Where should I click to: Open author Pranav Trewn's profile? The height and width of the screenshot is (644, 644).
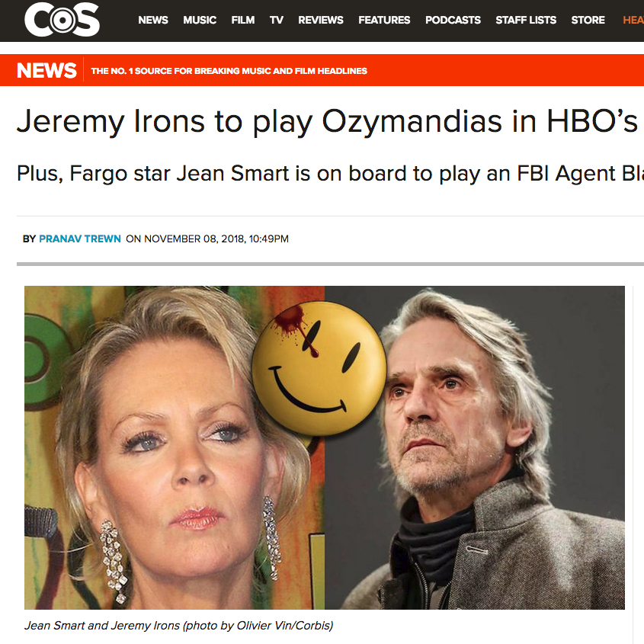click(80, 239)
